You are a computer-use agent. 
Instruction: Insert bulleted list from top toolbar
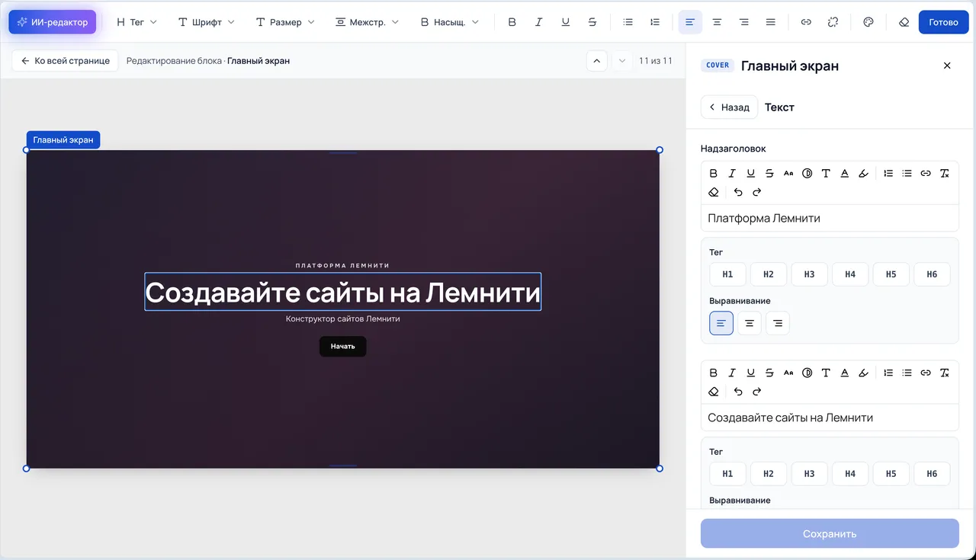(x=628, y=22)
